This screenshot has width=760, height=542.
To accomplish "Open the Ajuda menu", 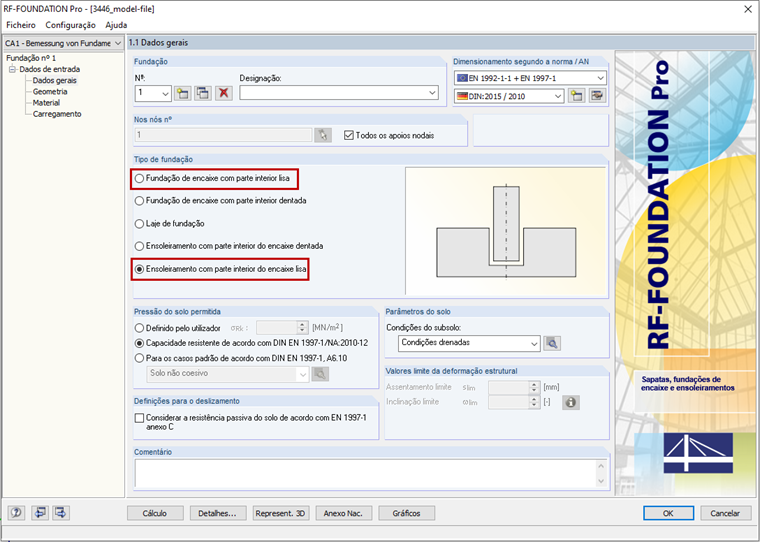I will point(116,25).
